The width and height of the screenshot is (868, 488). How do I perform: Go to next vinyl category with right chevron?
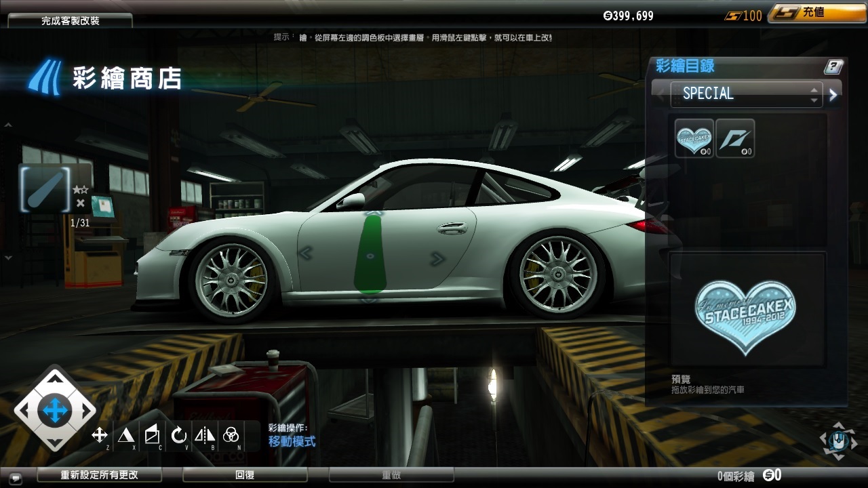pyautogui.click(x=833, y=95)
